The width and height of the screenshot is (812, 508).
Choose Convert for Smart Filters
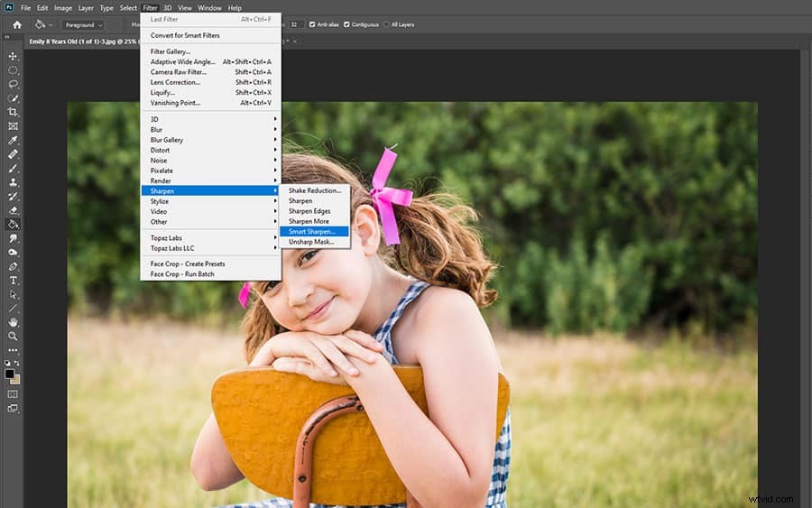211,35
